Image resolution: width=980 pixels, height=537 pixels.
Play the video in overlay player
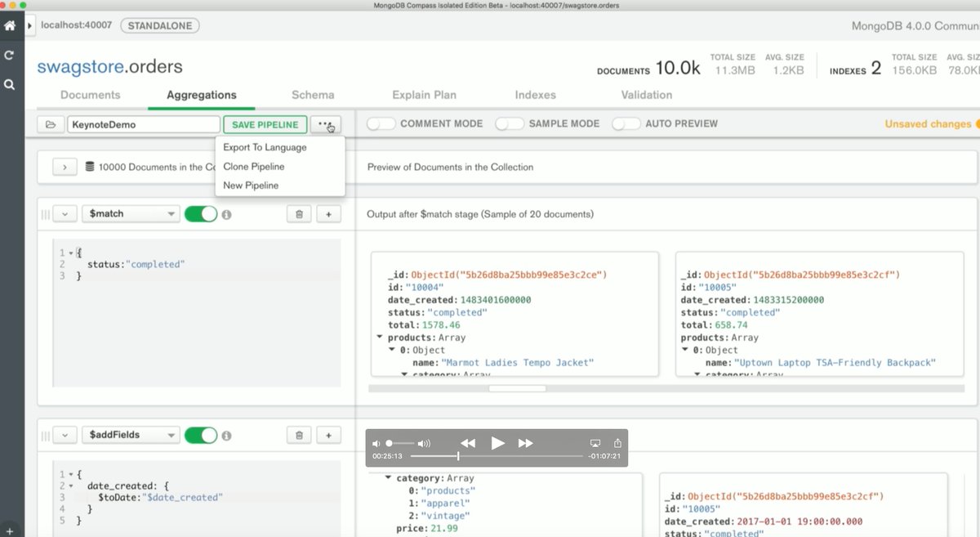(x=497, y=443)
